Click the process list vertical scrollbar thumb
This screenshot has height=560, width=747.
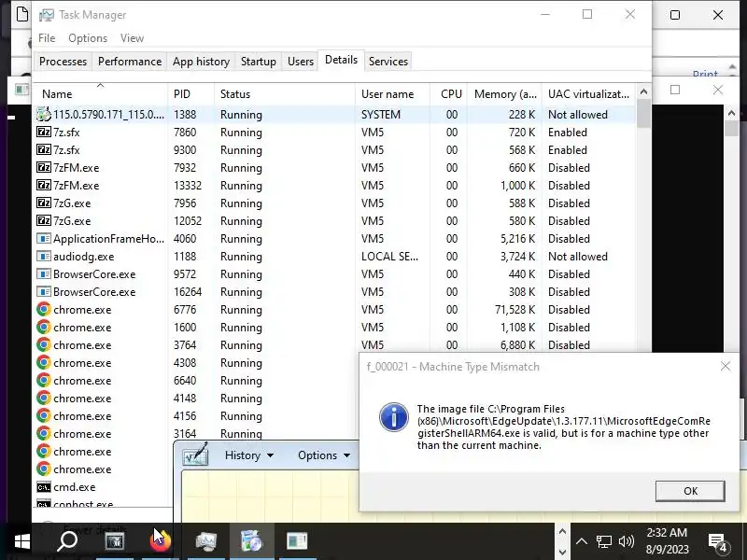643,113
